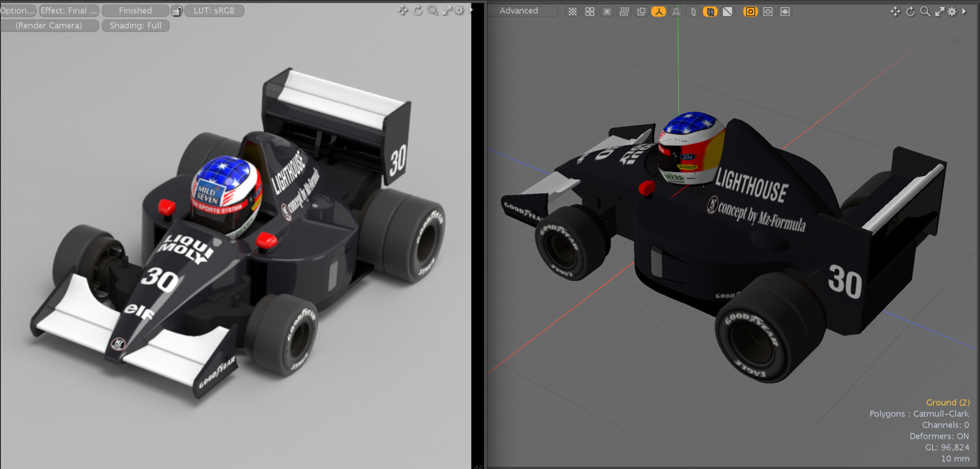Open the LUT: sRGB dropdown
The width and height of the screenshot is (980, 469).
214,11
